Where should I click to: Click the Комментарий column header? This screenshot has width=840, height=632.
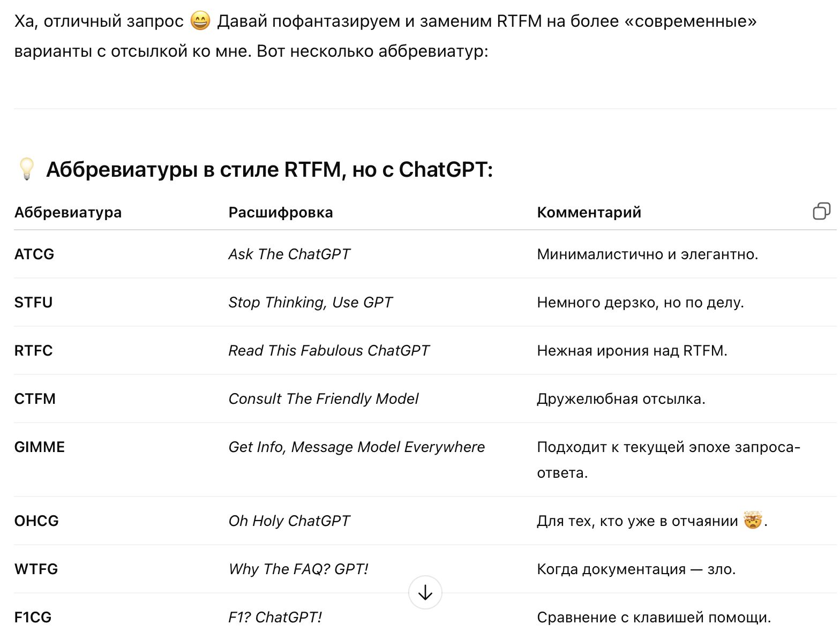click(588, 212)
